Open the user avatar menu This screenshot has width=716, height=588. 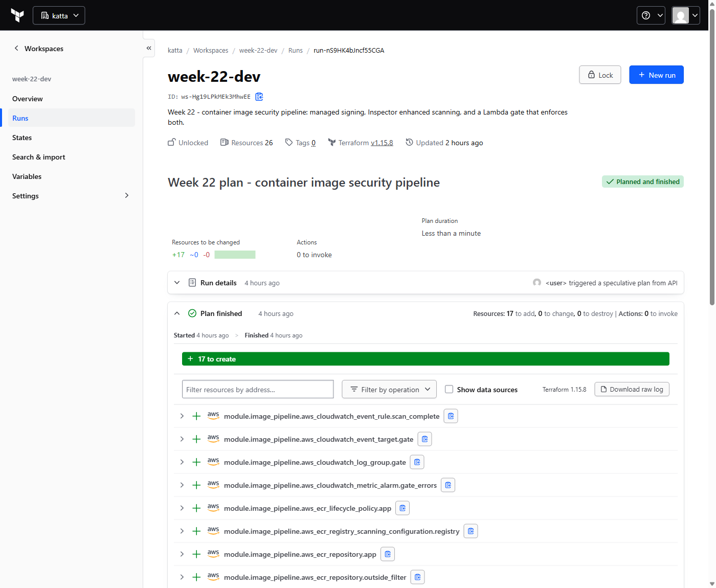(x=685, y=15)
